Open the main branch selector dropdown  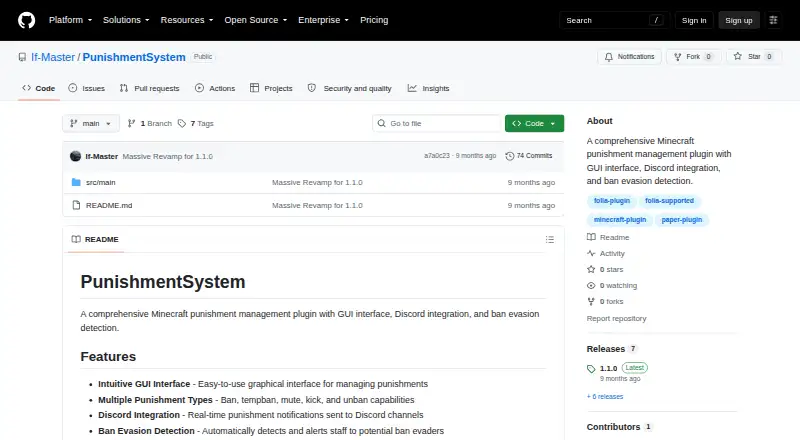(x=91, y=124)
